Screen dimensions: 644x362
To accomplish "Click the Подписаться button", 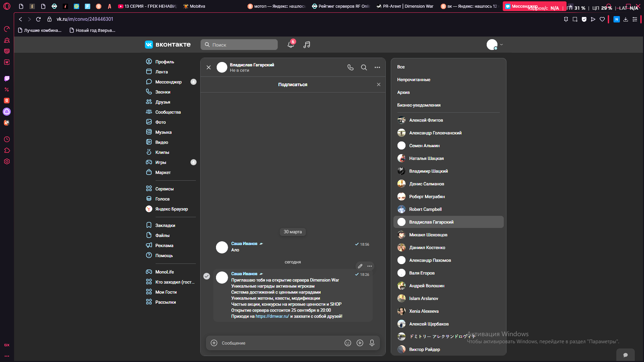I will [x=293, y=84].
